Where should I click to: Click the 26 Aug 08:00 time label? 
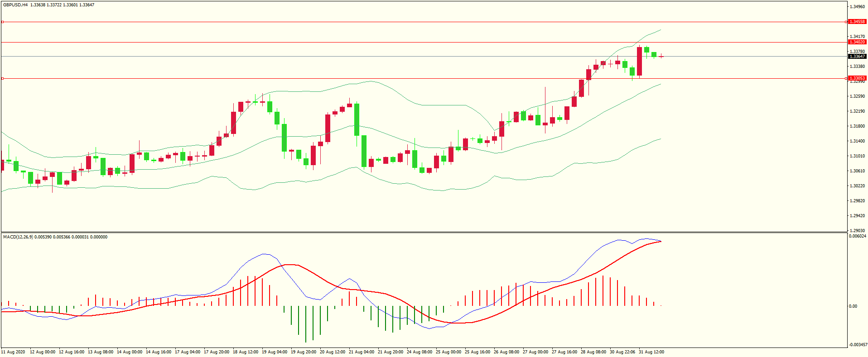tap(506, 352)
